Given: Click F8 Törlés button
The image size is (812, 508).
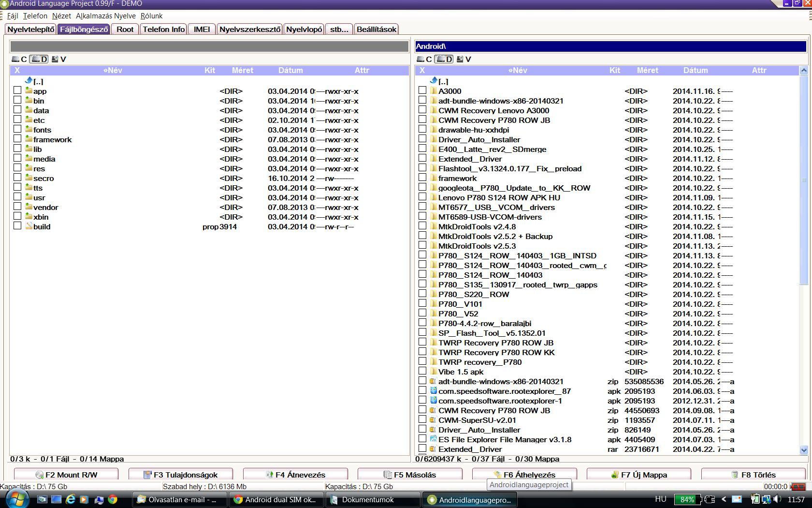Looking at the screenshot, I should 754,475.
